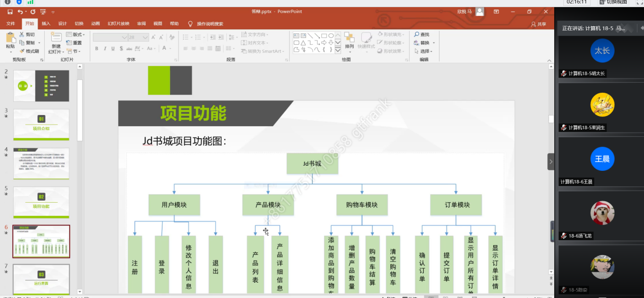The height and width of the screenshot is (298, 644).
Task: Click the Undo arrow icon
Action: [20, 12]
